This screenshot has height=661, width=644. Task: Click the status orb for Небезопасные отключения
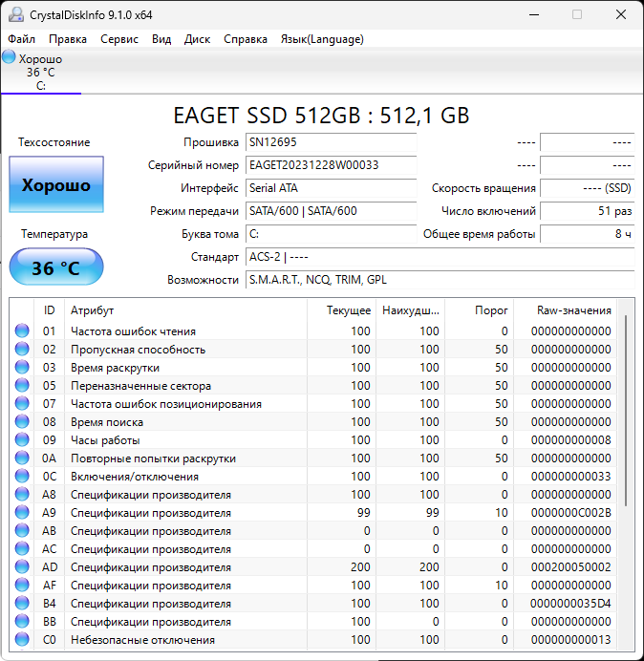[x=22, y=640]
